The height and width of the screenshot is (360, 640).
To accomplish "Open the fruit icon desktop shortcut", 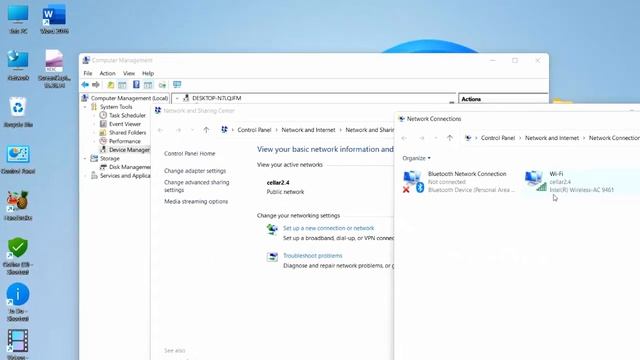I will point(18,206).
